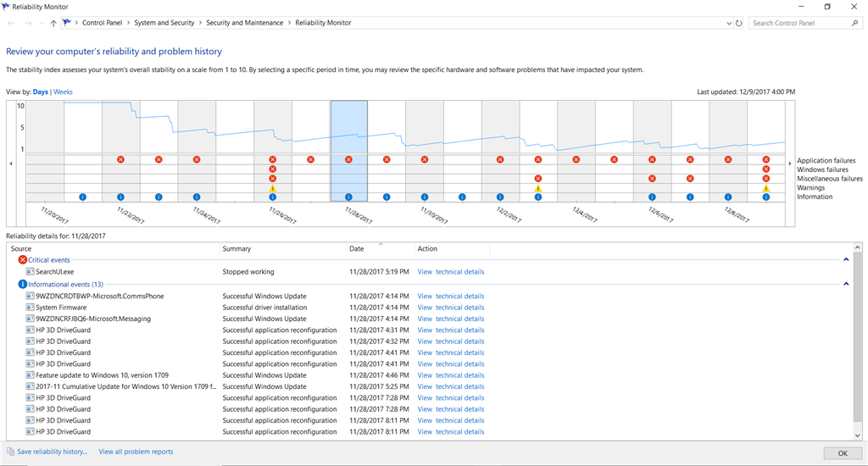
Task: Collapse the Critical events group
Action: (x=846, y=259)
